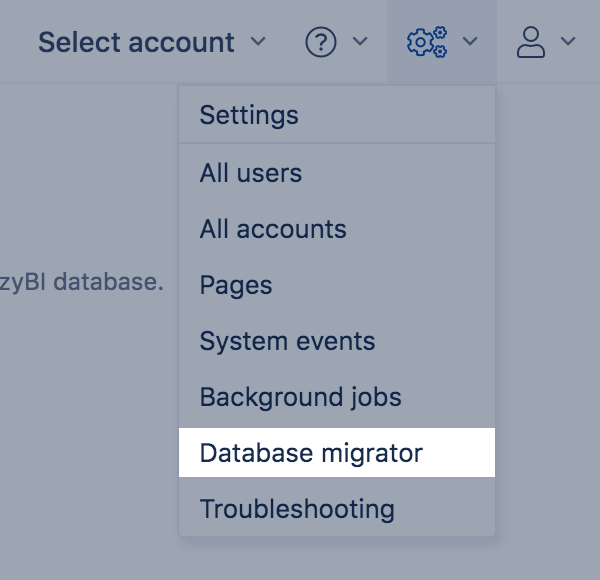The image size is (600, 580).
Task: Go to All accounts
Action: pyautogui.click(x=273, y=229)
